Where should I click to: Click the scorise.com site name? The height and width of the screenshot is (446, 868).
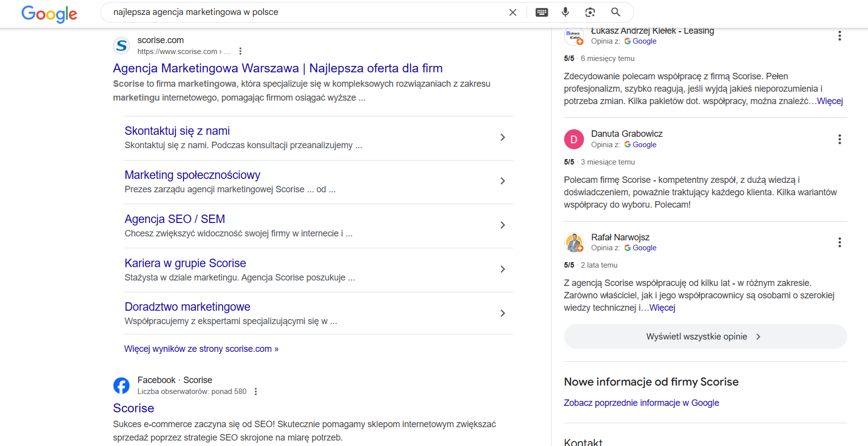point(161,40)
